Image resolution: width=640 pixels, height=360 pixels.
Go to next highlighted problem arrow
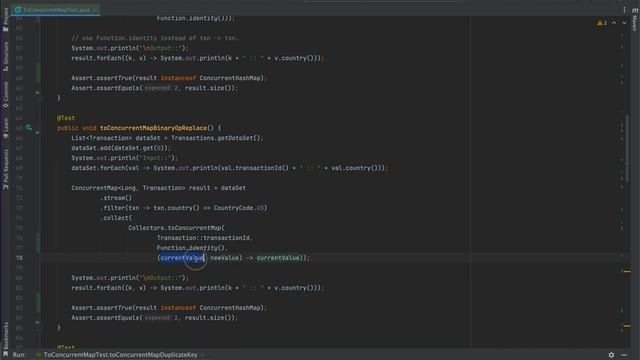[x=624, y=23]
